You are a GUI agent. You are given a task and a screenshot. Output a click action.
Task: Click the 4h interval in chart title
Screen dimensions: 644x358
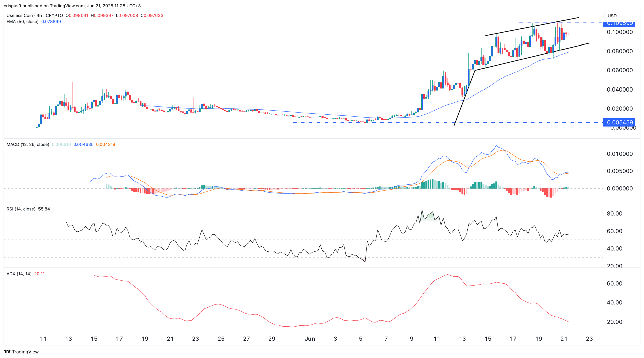click(x=39, y=15)
